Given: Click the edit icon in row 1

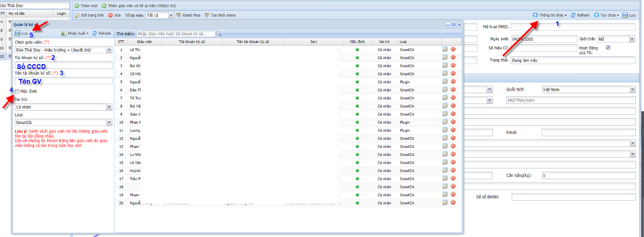Looking at the screenshot, I should click(445, 50).
